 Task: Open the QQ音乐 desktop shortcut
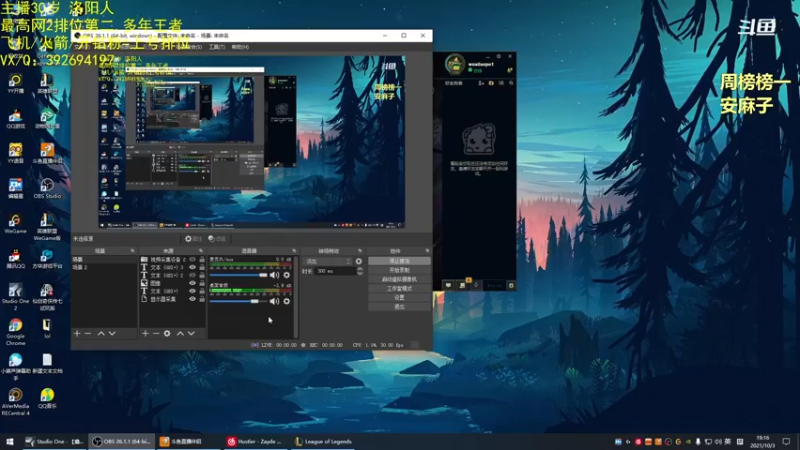pyautogui.click(x=47, y=398)
